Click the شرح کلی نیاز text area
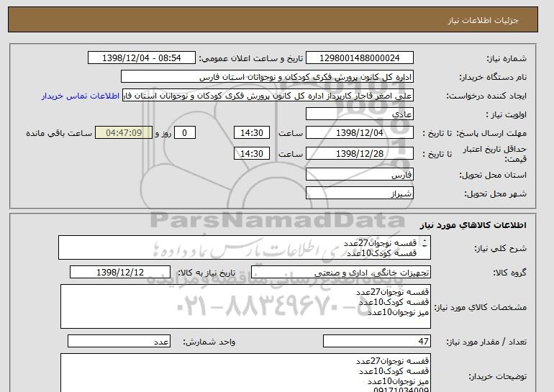 245,248
